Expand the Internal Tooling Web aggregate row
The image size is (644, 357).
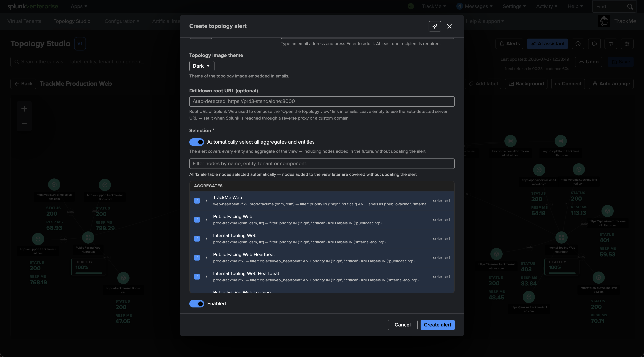[206, 239]
